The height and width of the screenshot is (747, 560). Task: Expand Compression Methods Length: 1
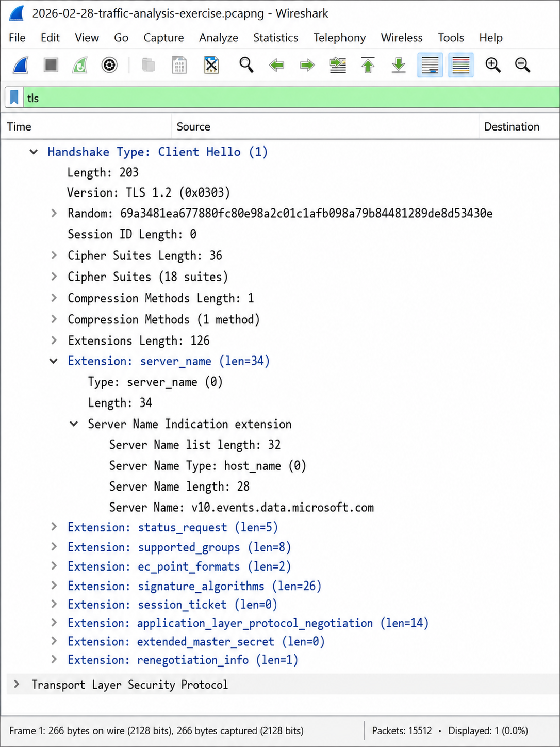pos(54,298)
